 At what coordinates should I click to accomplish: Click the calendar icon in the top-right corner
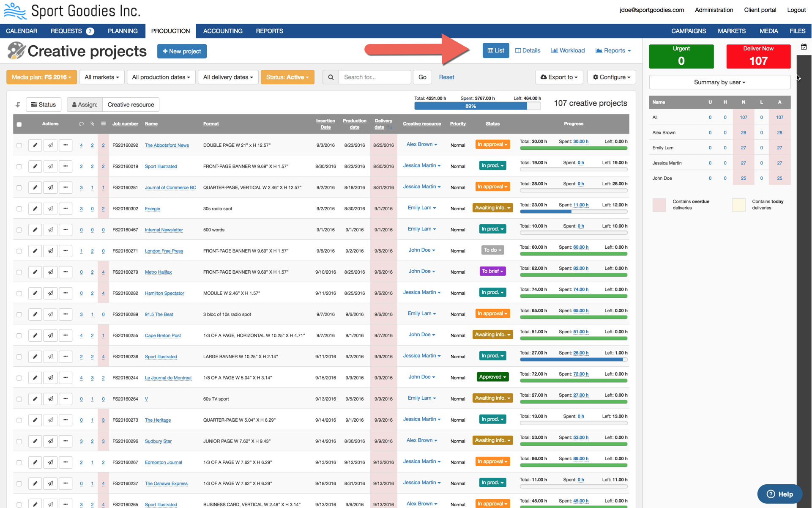(x=804, y=47)
